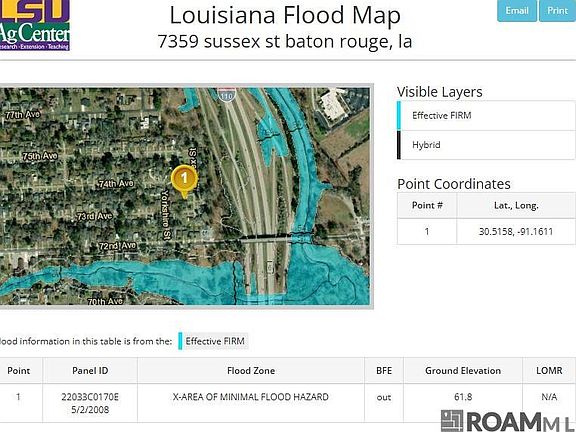Print the Louisiana Flood Map

(557, 11)
